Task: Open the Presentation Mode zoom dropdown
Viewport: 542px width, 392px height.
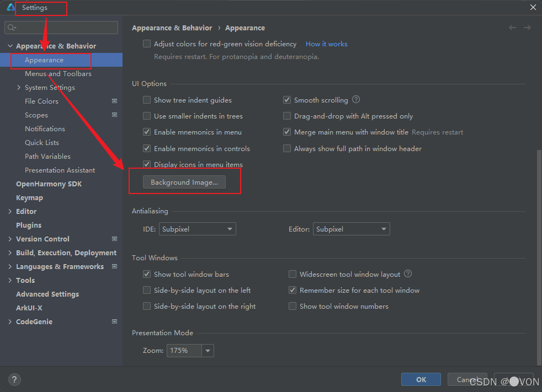Action: click(208, 351)
